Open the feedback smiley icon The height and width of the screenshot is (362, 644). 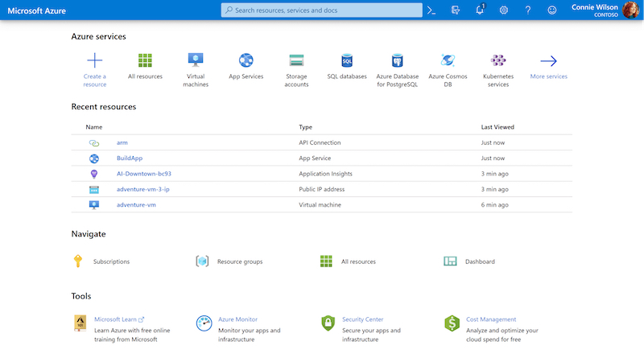click(x=552, y=10)
